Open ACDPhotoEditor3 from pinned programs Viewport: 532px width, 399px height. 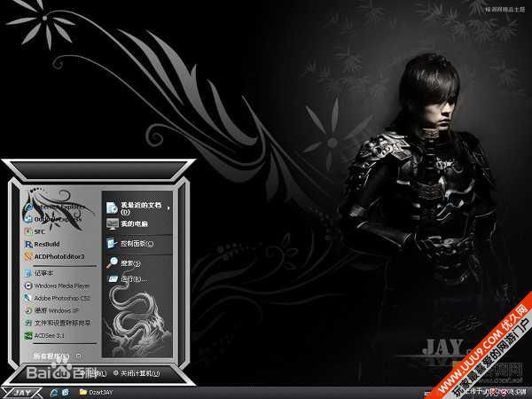54,256
